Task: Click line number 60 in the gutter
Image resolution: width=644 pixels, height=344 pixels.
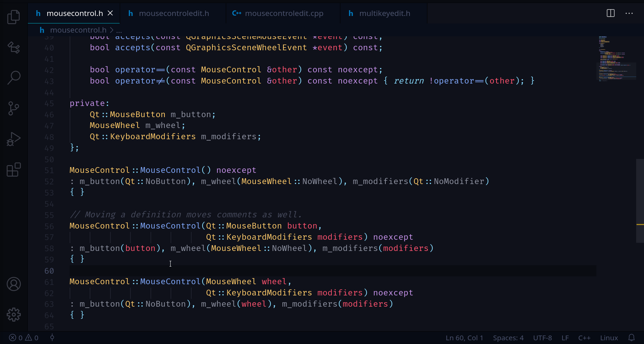Action: tap(49, 271)
